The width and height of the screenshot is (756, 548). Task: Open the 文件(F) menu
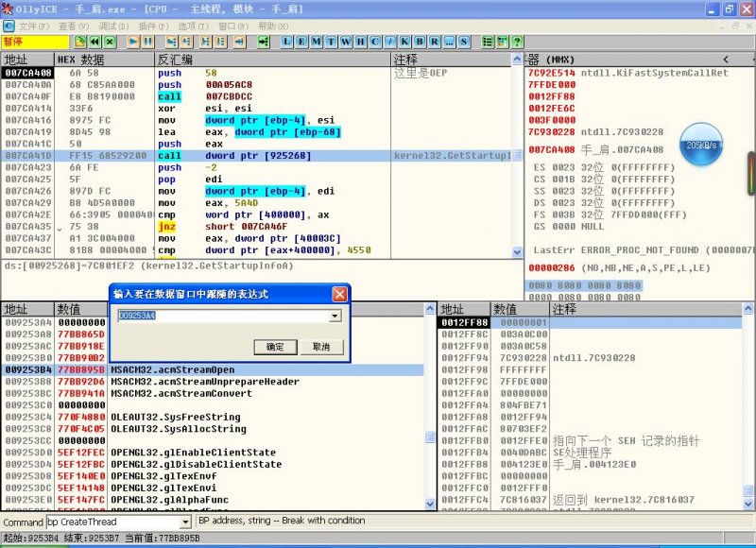coord(34,26)
